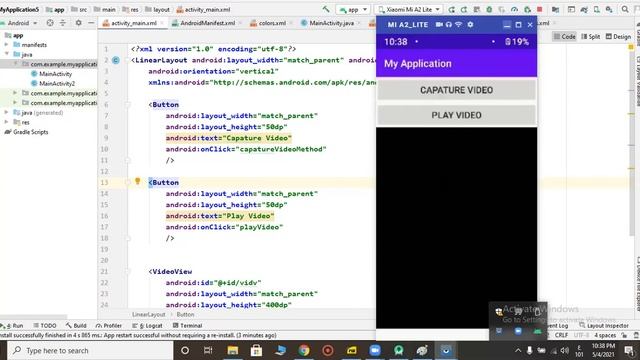The height and width of the screenshot is (360, 640).
Task: Open the app run configuration dropdown
Action: click(353, 9)
